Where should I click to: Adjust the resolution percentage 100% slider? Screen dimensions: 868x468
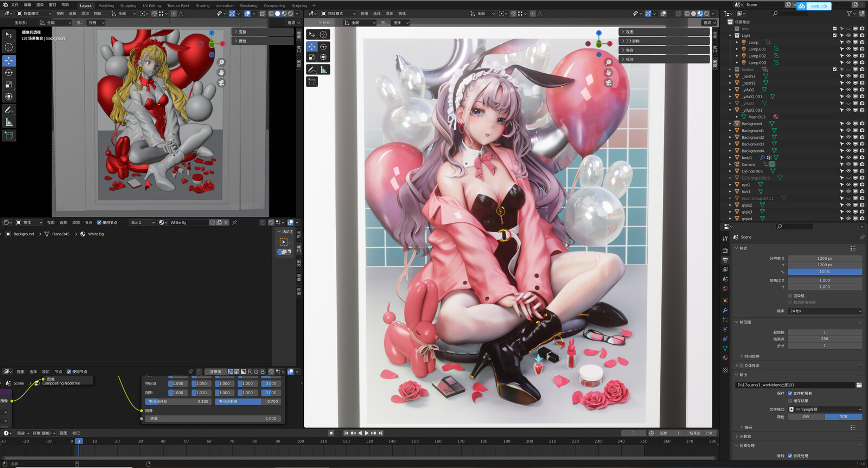pyautogui.click(x=825, y=272)
